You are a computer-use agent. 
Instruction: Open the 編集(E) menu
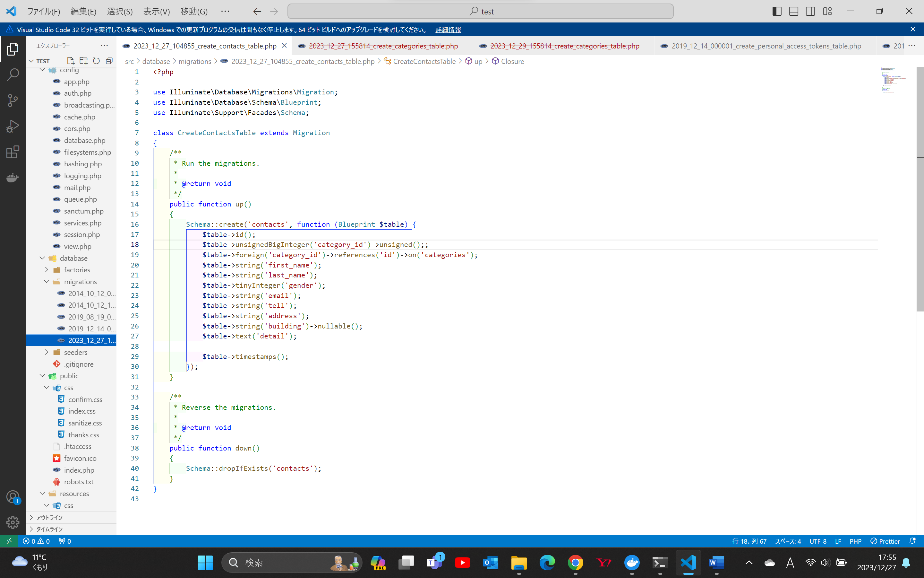[83, 12]
